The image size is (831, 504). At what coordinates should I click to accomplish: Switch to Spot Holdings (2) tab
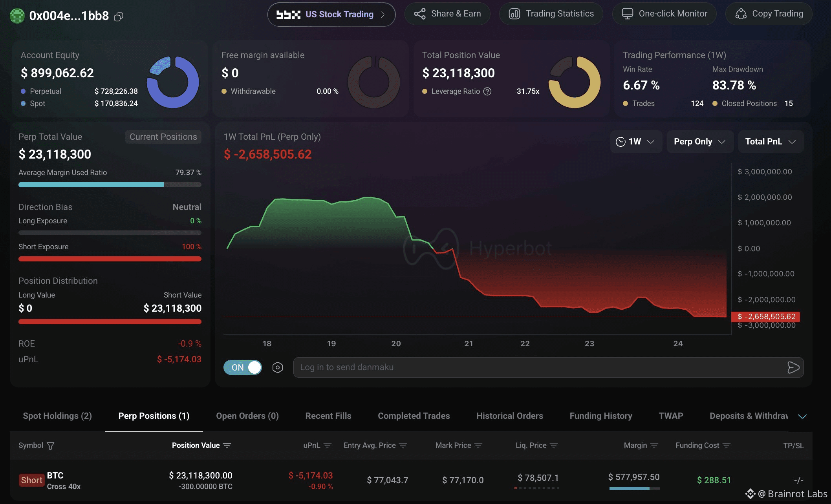[57, 416]
